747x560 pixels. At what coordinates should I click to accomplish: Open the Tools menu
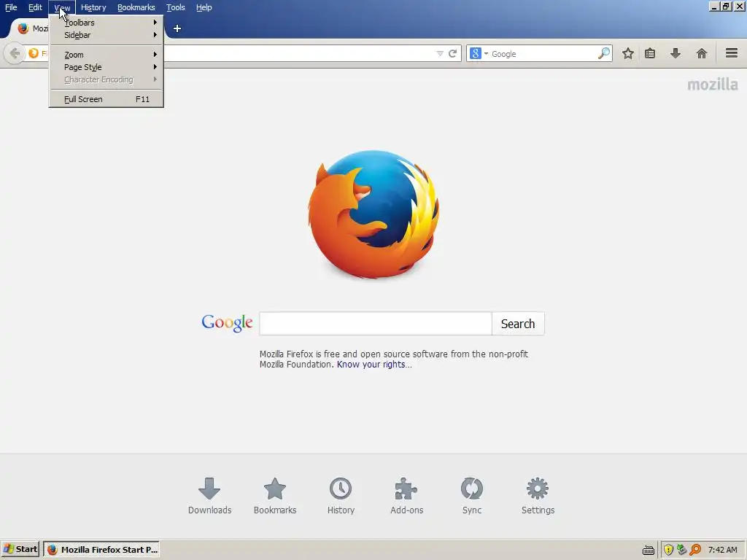tap(175, 7)
